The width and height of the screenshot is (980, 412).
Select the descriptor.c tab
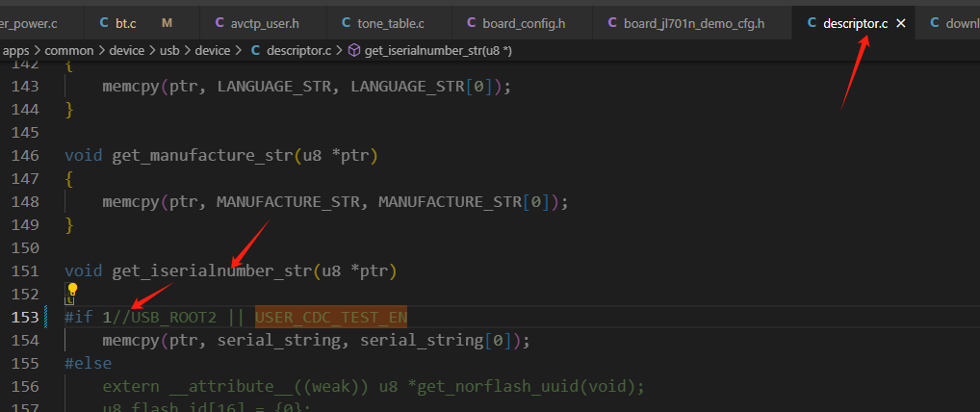tap(855, 24)
